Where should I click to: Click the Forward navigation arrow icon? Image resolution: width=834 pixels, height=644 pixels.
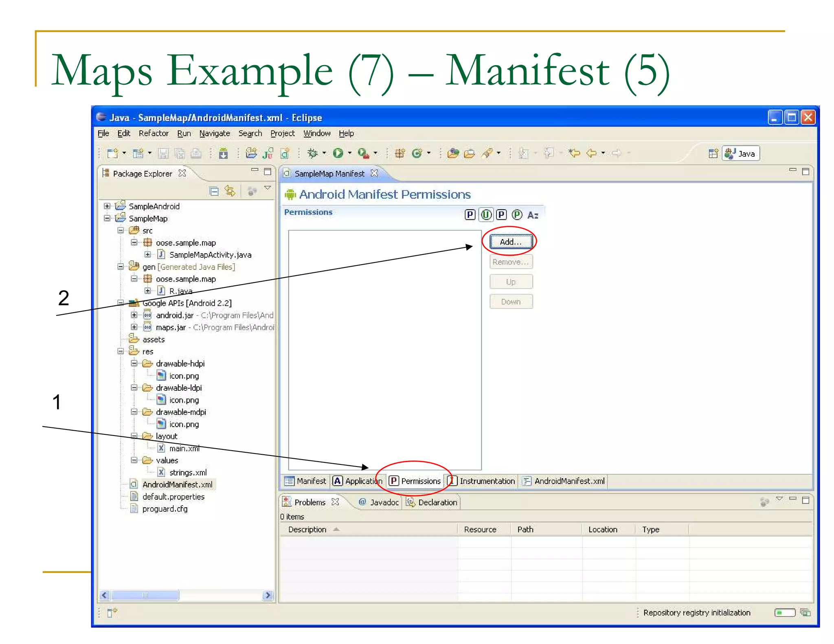[617, 153]
